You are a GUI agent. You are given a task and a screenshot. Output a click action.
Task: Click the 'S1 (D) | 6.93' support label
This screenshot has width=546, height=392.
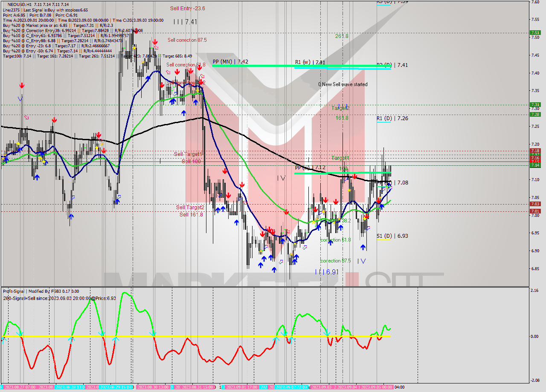[x=392, y=236]
